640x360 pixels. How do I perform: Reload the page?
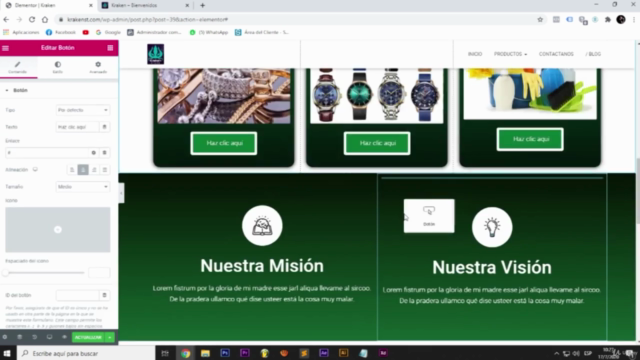(32, 19)
